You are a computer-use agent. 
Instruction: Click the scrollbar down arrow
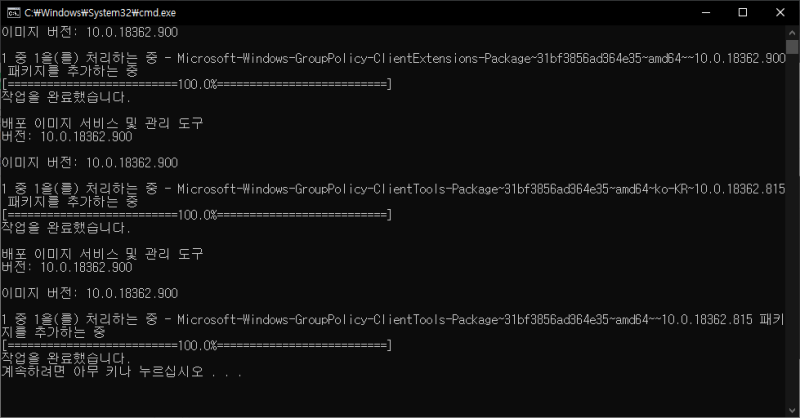coord(792,410)
